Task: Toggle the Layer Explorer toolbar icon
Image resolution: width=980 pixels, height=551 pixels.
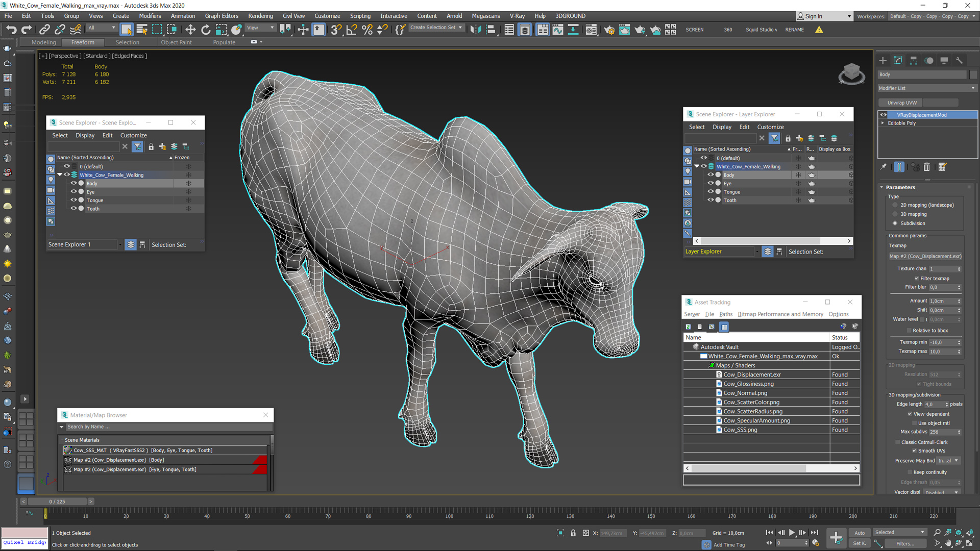Action: tap(525, 30)
